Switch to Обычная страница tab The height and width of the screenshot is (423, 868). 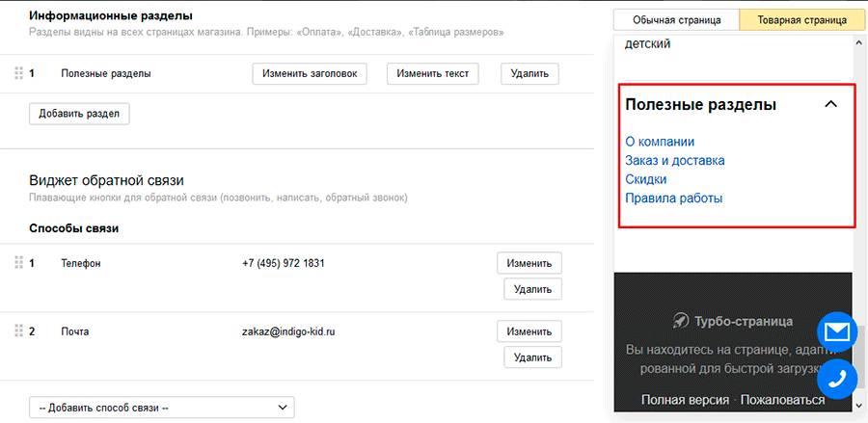pos(676,20)
